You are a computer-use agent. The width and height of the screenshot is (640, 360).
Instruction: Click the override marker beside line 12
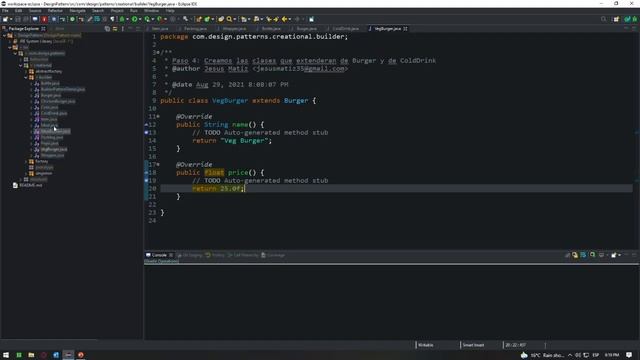[146, 124]
